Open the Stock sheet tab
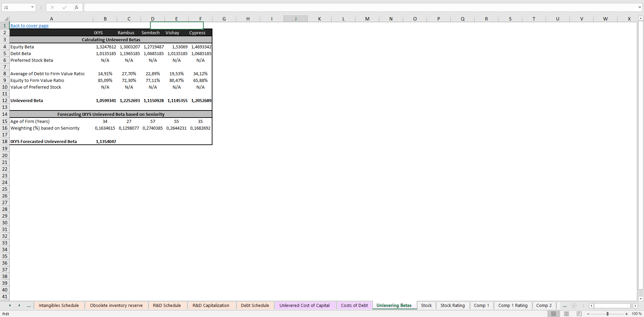Image resolution: width=644 pixels, height=317 pixels. [x=427, y=306]
